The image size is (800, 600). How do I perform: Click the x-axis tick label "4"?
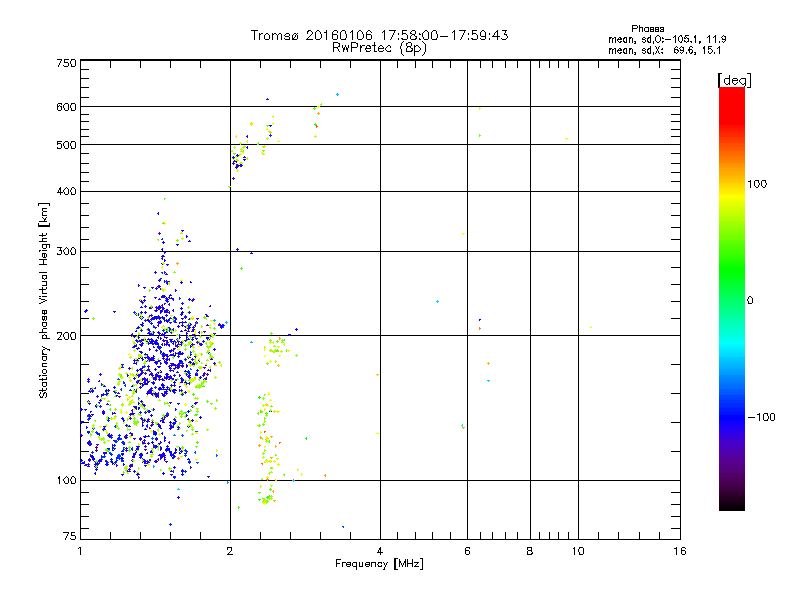coord(380,551)
